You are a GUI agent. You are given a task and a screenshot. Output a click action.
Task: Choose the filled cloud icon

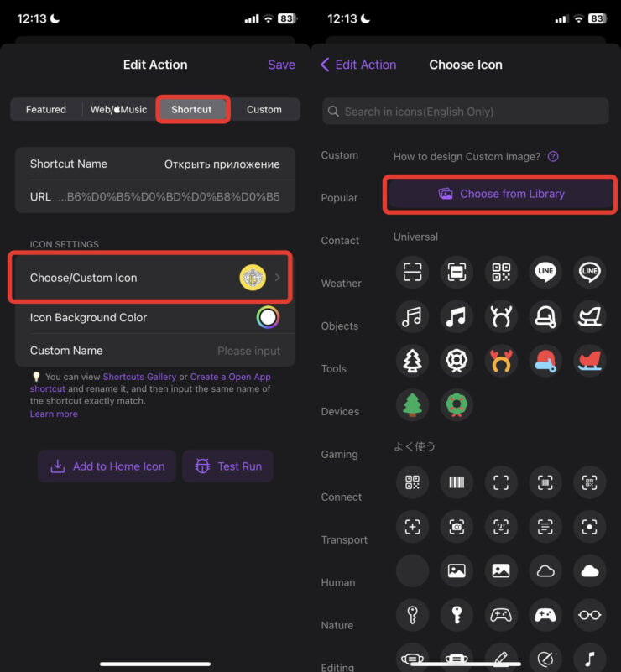click(x=590, y=571)
